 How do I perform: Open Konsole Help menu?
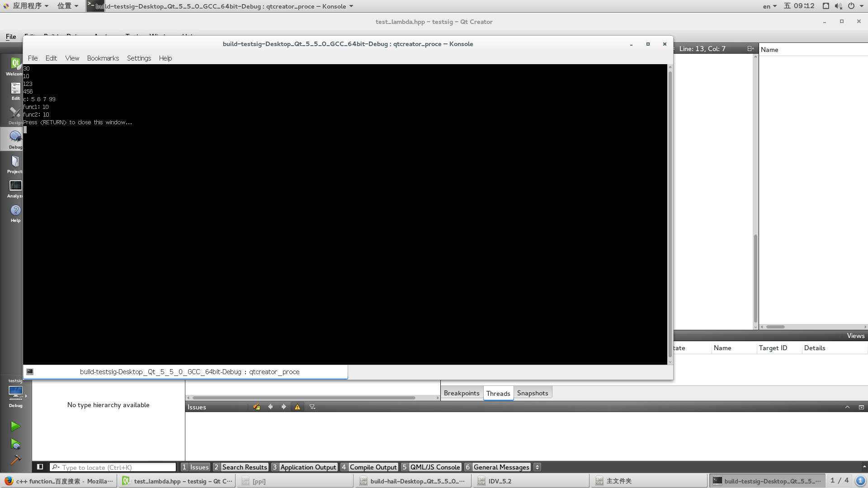[x=165, y=58]
